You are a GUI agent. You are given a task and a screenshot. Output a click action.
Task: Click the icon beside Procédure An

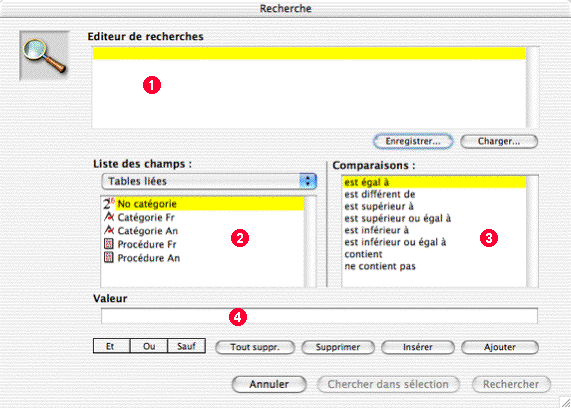[x=109, y=258]
